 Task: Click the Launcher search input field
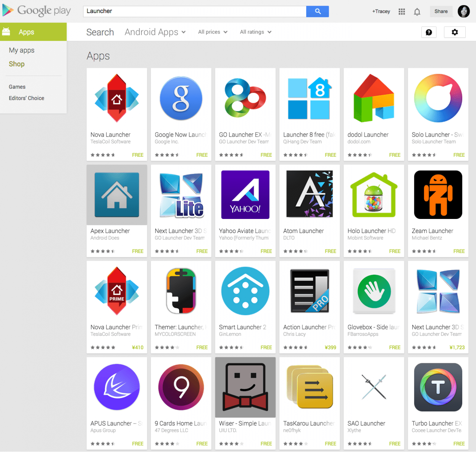(195, 11)
